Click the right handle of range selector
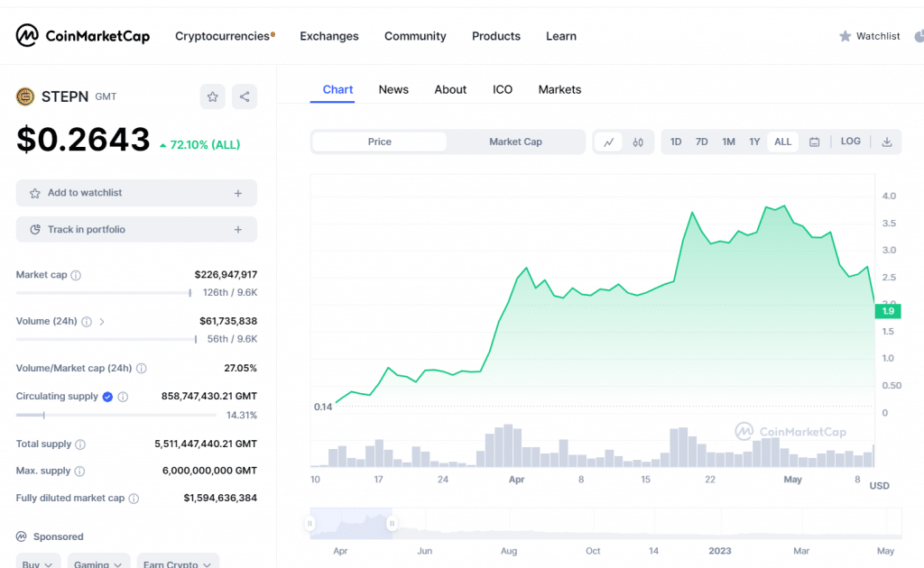This screenshot has width=924, height=568. pyautogui.click(x=392, y=523)
